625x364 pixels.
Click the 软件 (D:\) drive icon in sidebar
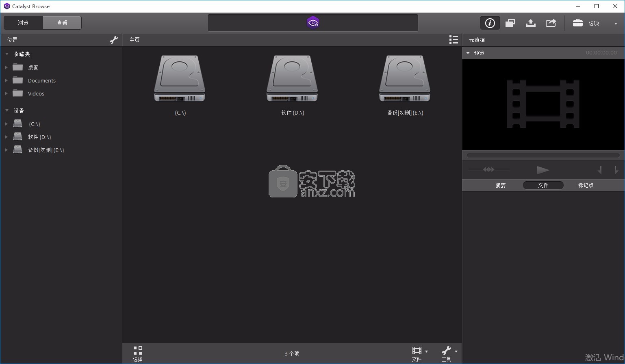tap(18, 136)
